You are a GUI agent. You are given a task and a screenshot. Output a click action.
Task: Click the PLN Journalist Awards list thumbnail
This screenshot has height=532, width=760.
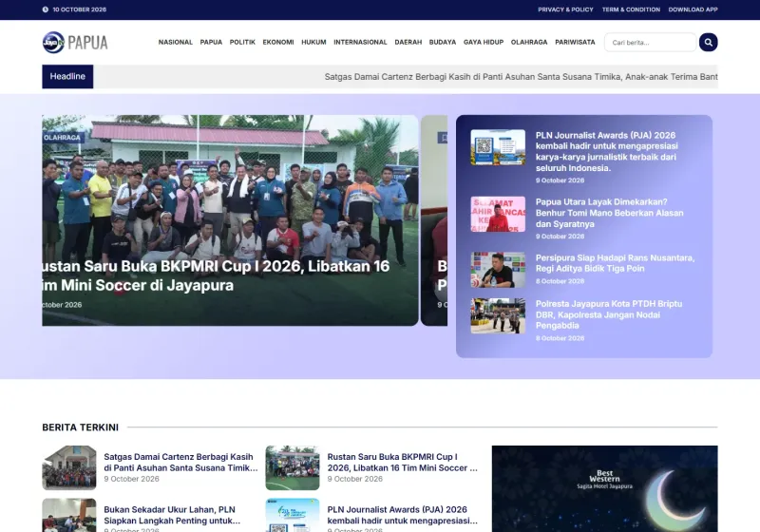tap(293, 515)
